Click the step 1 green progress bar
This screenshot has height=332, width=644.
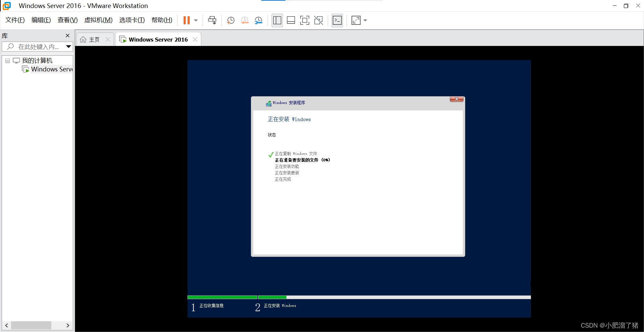(x=222, y=297)
